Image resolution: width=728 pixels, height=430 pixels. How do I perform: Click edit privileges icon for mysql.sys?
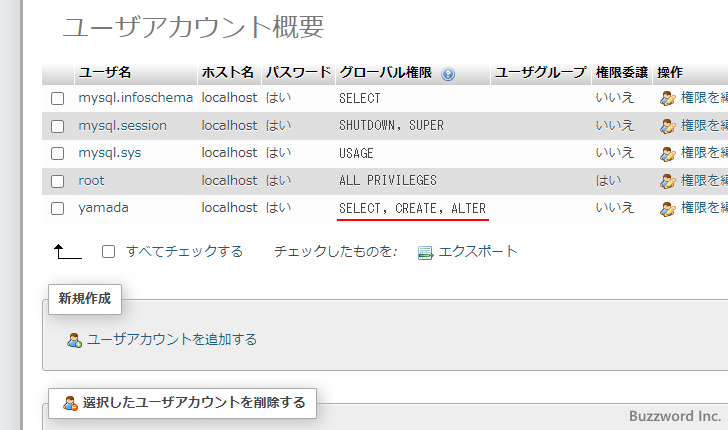coord(668,154)
